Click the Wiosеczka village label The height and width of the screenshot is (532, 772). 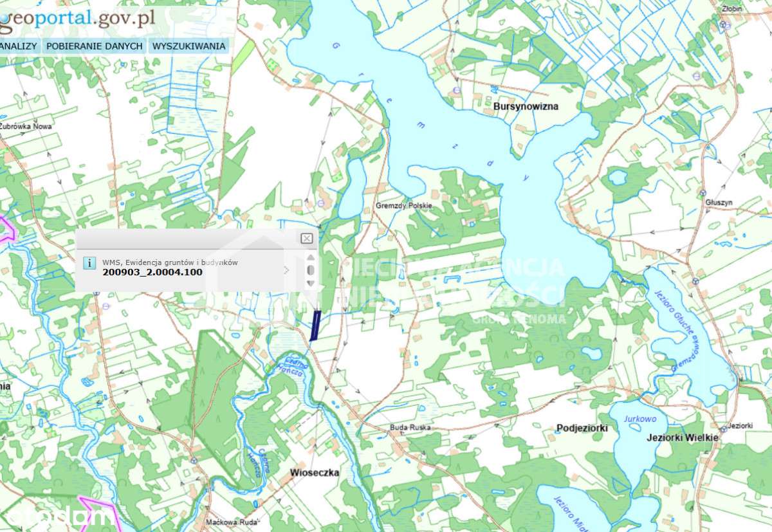point(314,473)
